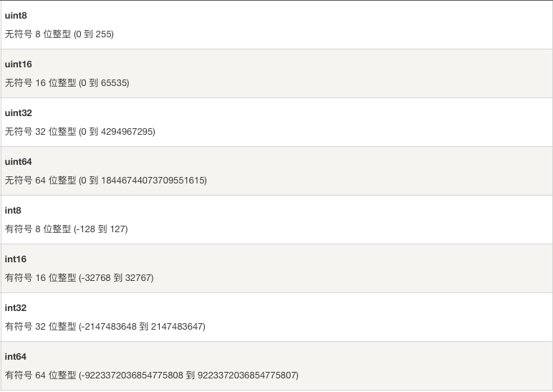Image resolution: width=553 pixels, height=392 pixels.
Task: Click the uint32 type heading
Action: (19, 113)
